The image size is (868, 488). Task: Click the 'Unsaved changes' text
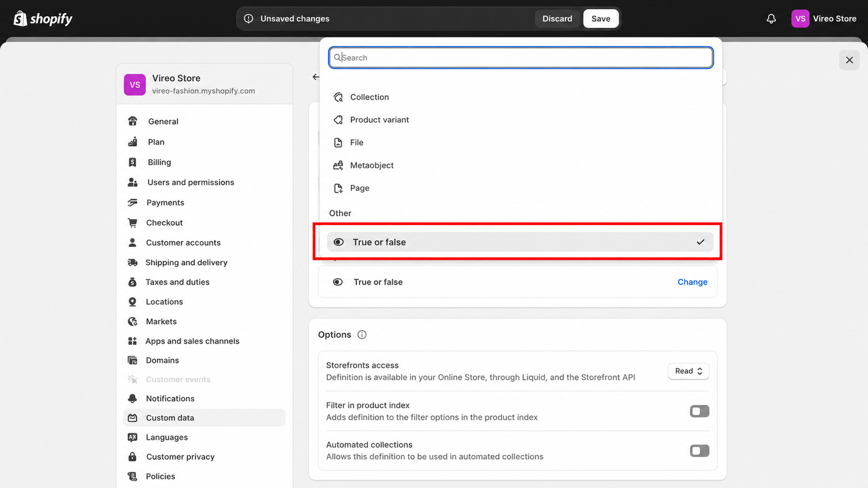pos(295,18)
